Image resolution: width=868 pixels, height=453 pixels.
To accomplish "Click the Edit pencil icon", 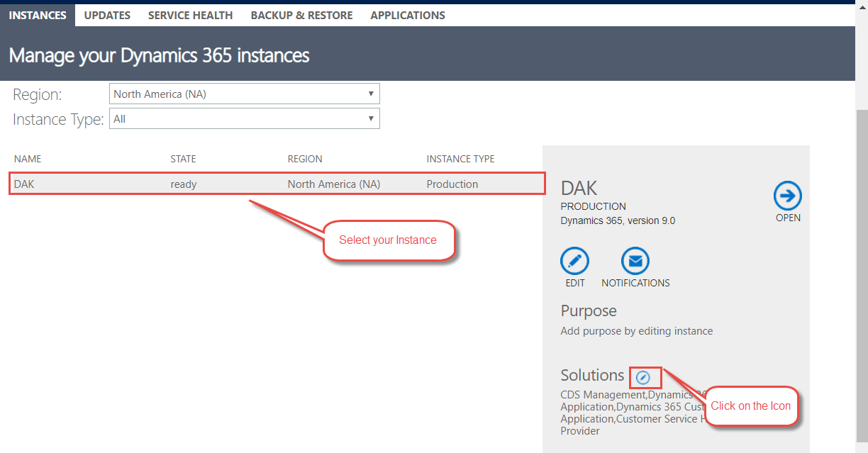I will [x=575, y=262].
